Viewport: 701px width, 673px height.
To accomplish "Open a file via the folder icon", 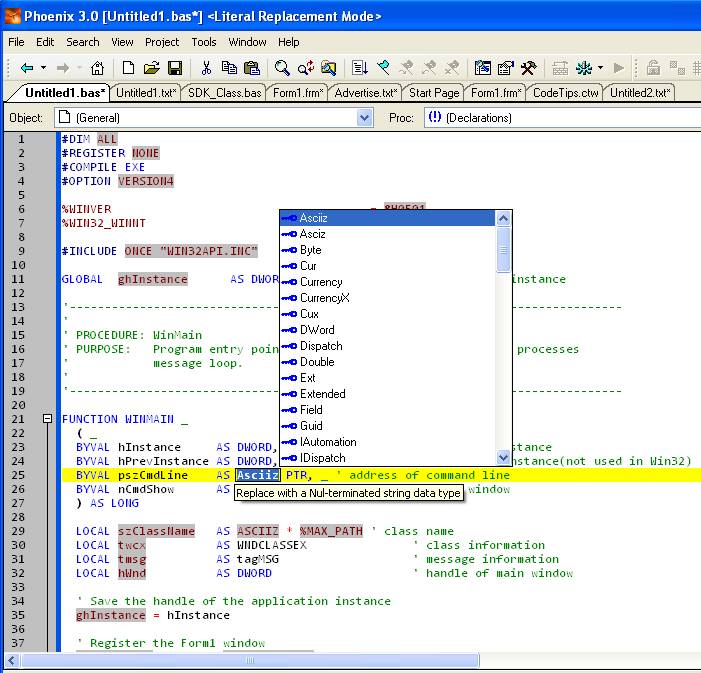I will point(152,68).
